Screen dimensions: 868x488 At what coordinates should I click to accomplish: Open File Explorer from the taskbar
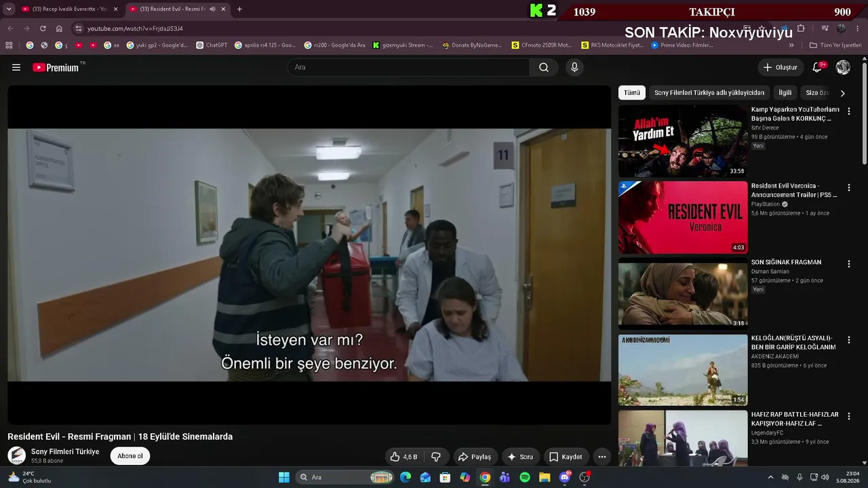tap(545, 477)
